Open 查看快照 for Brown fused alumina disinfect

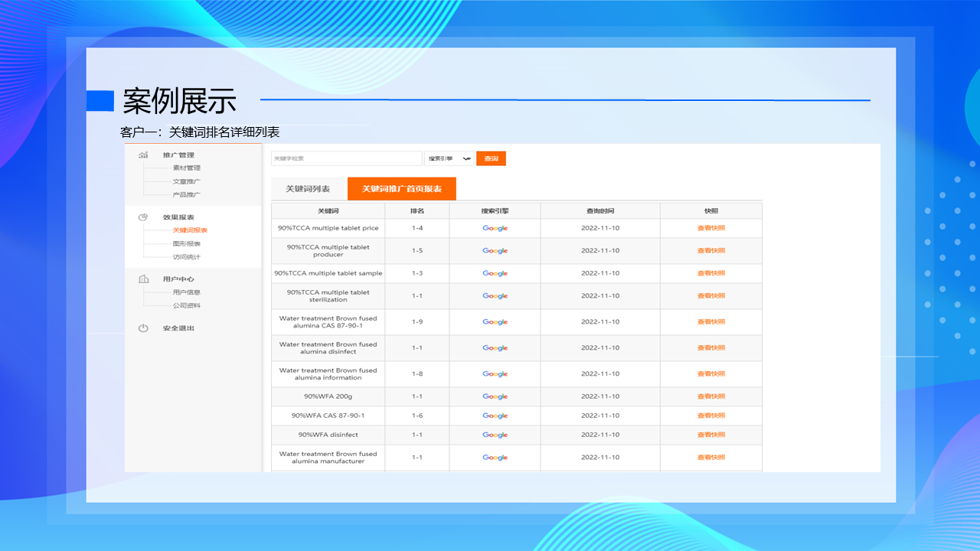pyautogui.click(x=710, y=348)
